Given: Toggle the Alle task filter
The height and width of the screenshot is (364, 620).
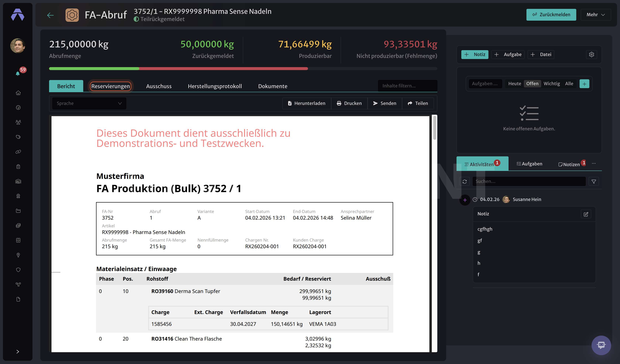Looking at the screenshot, I should (569, 84).
